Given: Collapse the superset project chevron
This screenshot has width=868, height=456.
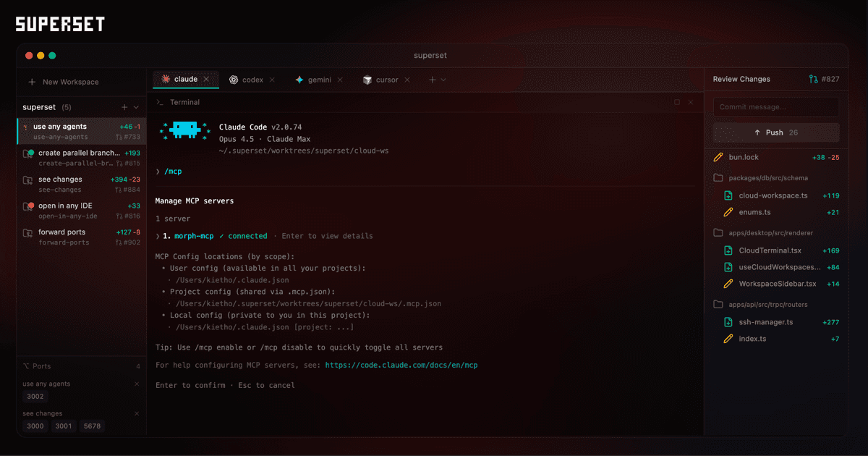Looking at the screenshot, I should 136,107.
